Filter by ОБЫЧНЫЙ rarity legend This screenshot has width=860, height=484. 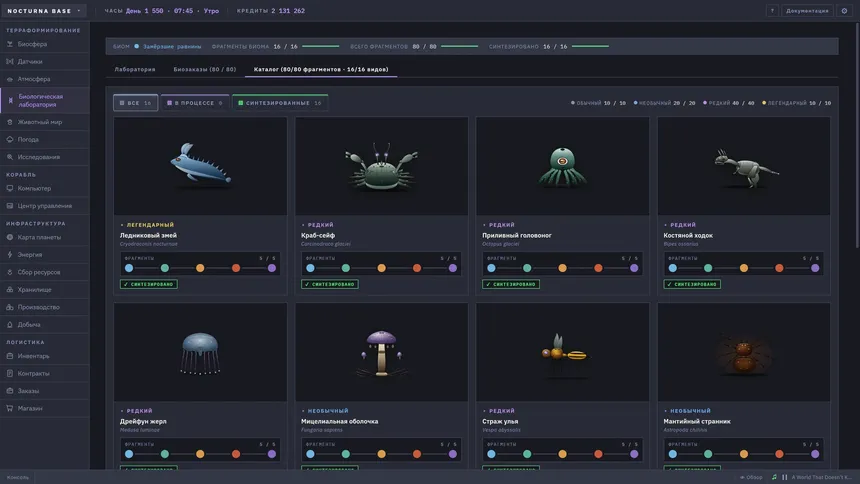(x=598, y=103)
